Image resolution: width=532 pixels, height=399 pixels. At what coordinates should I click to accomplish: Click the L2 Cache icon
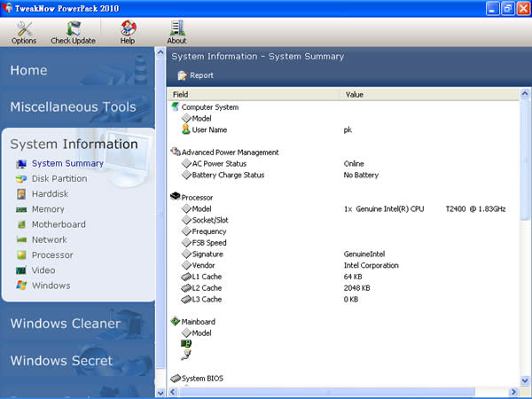[186, 288]
